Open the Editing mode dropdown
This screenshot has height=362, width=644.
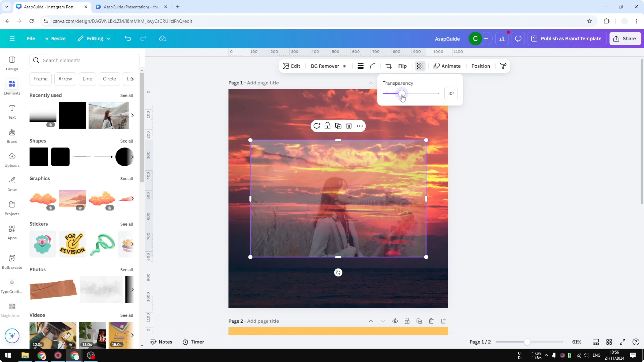tap(94, 38)
